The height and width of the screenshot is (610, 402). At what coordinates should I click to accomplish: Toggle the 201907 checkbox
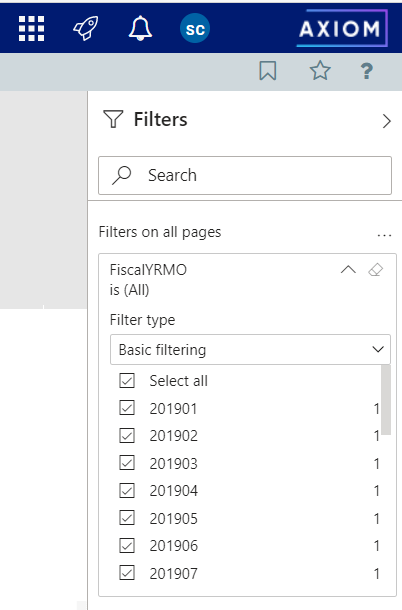point(127,573)
